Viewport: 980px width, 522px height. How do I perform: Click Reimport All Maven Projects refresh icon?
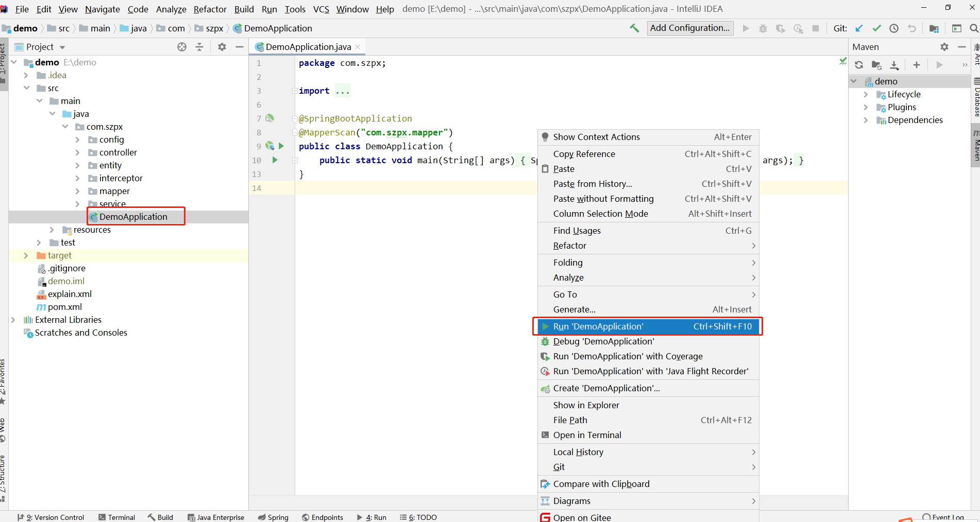coord(859,65)
